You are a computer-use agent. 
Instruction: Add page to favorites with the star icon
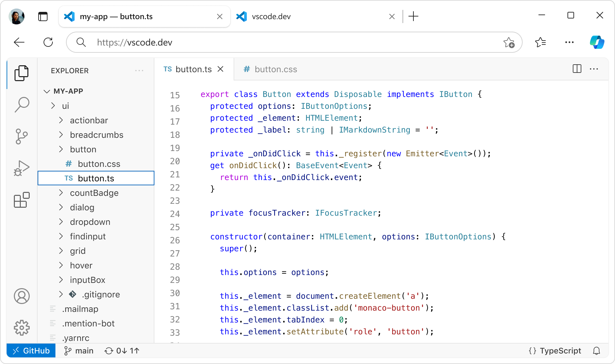[x=508, y=42]
